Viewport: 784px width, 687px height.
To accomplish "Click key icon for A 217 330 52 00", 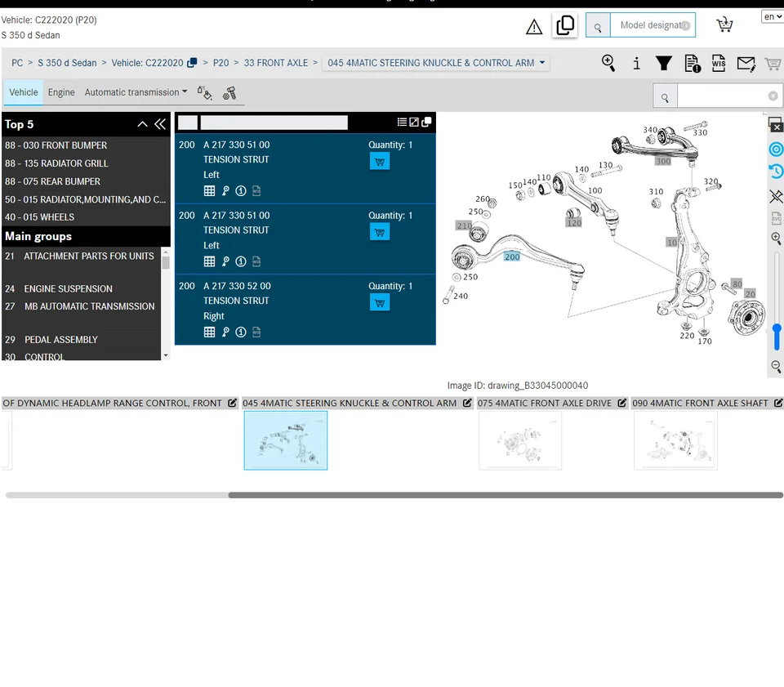I will coord(225,332).
